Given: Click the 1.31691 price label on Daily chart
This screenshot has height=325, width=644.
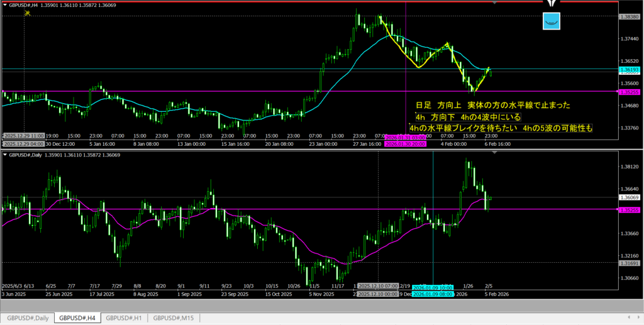Looking at the screenshot, I should click(629, 263).
